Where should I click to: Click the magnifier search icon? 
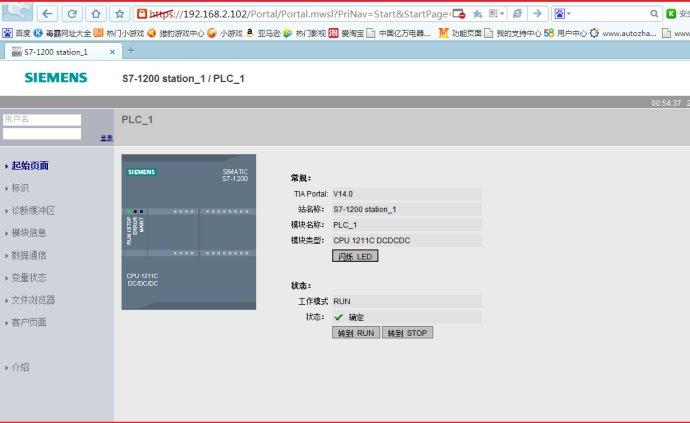pyautogui.click(x=654, y=14)
